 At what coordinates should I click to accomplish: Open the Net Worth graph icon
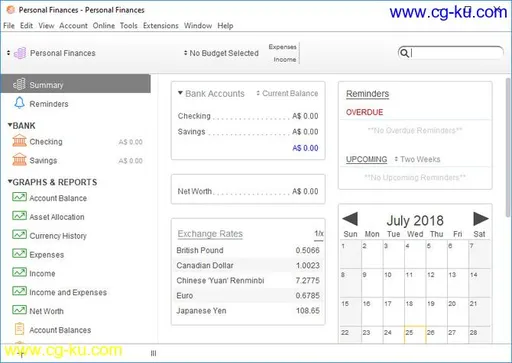point(19,310)
